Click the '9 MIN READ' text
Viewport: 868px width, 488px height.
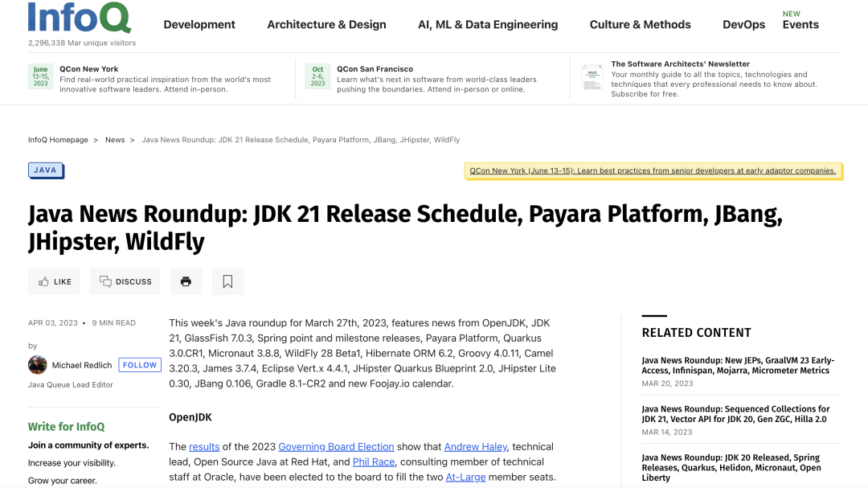[x=113, y=323]
